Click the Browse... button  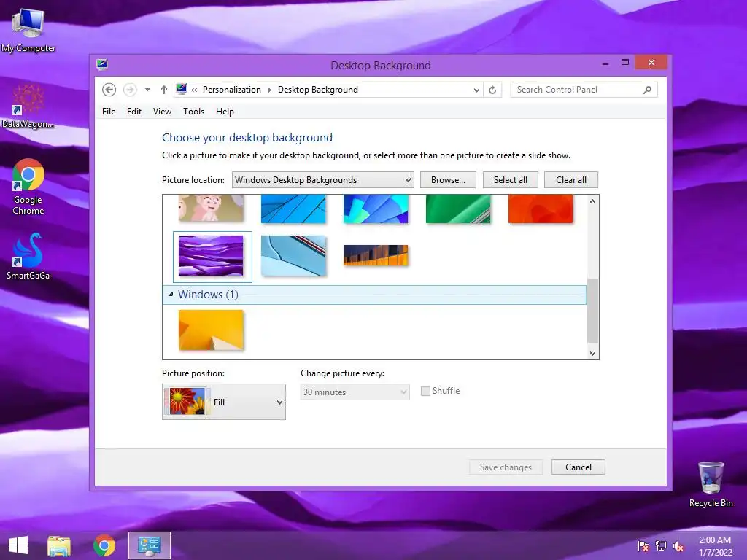(x=448, y=180)
